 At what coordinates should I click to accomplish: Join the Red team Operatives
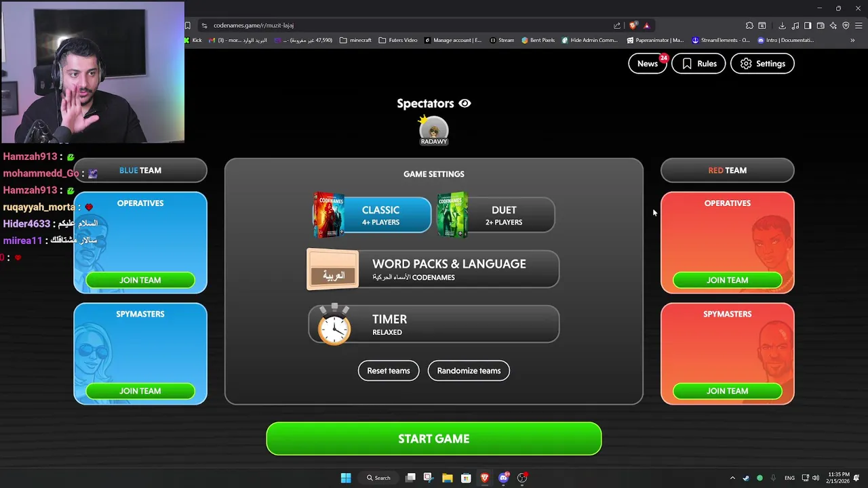728,280
